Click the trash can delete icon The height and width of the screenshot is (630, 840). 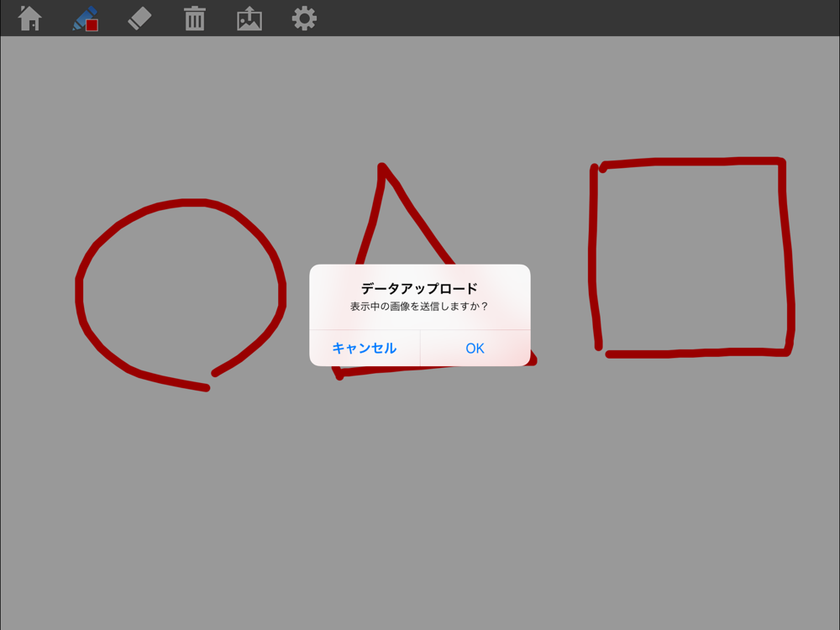pyautogui.click(x=195, y=18)
